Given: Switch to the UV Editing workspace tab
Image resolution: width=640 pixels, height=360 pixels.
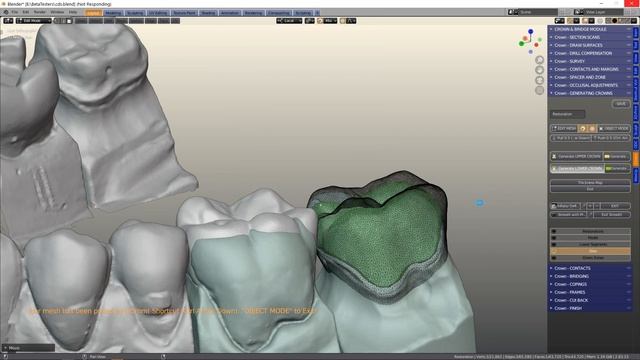Looking at the screenshot, I should 158,13.
